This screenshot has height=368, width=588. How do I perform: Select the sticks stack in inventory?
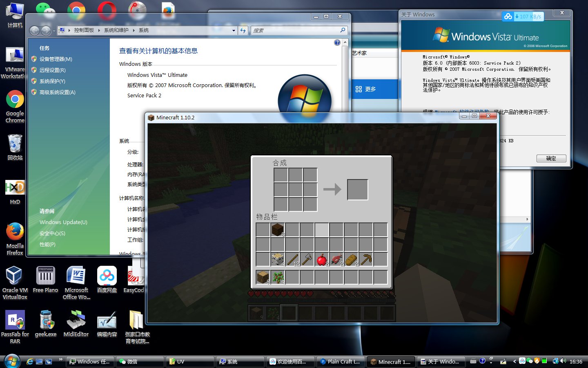(x=292, y=259)
